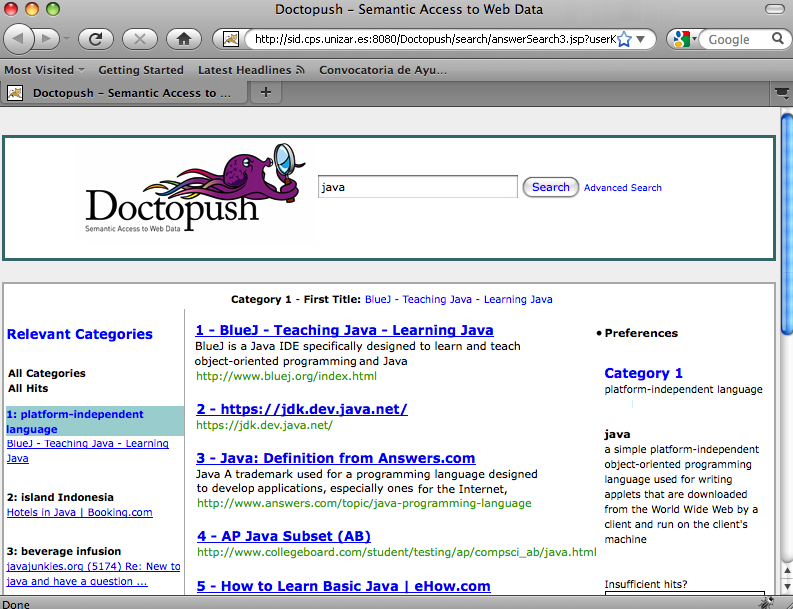Click the RSS icon beside Latest Headlines
The width and height of the screenshot is (793, 609).
point(300,70)
